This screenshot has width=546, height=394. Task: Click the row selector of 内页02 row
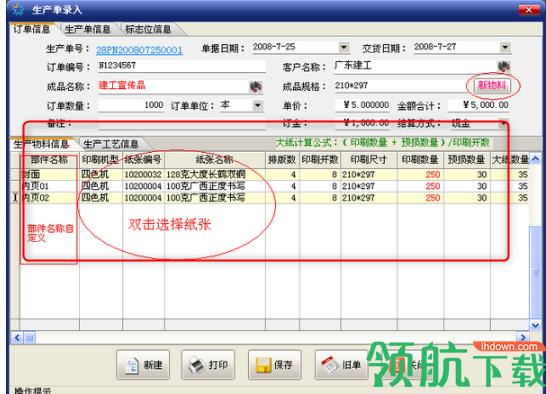point(15,198)
